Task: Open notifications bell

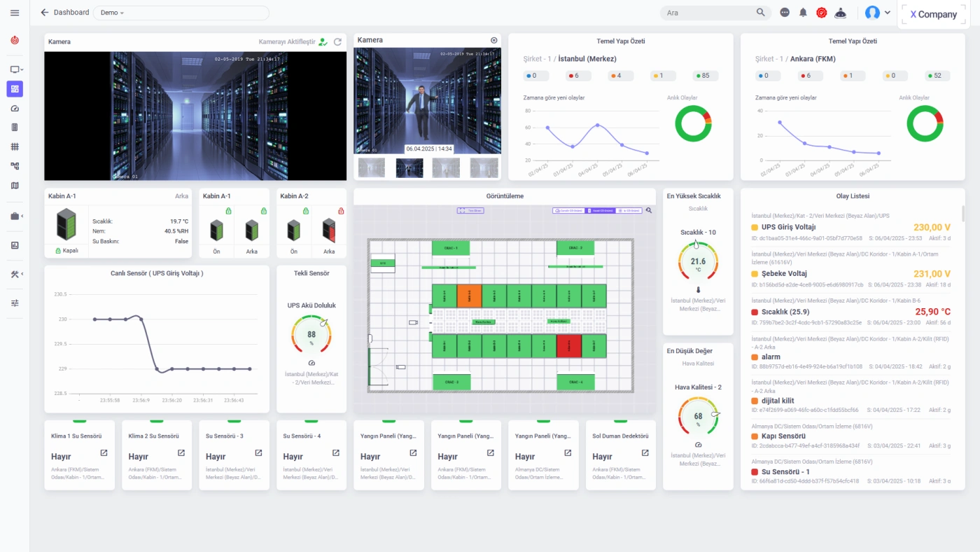Action: 803,13
